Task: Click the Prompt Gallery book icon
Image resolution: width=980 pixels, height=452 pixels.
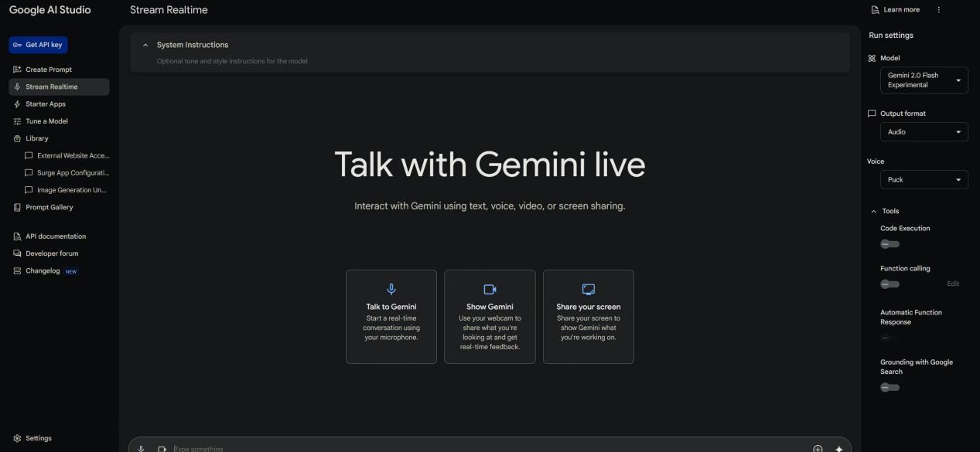Action: (x=17, y=207)
